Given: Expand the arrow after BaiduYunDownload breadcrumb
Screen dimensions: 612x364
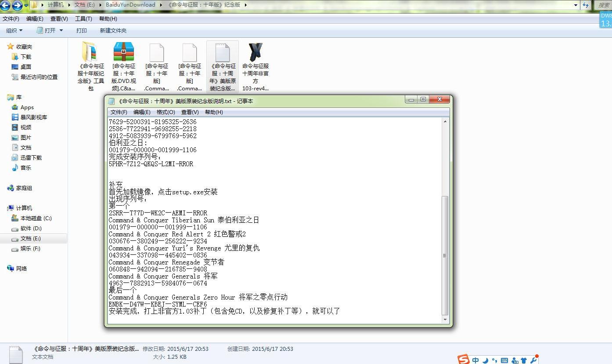Looking at the screenshot, I should (161, 5).
